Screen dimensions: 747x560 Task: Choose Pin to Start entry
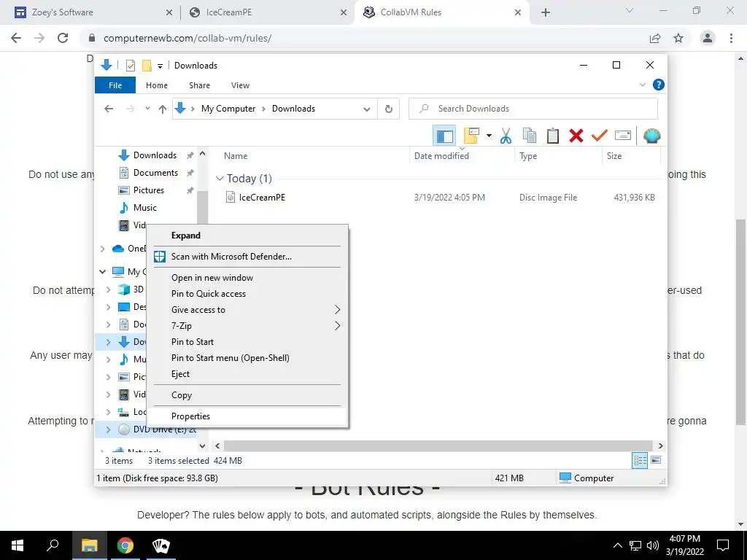coord(248,342)
